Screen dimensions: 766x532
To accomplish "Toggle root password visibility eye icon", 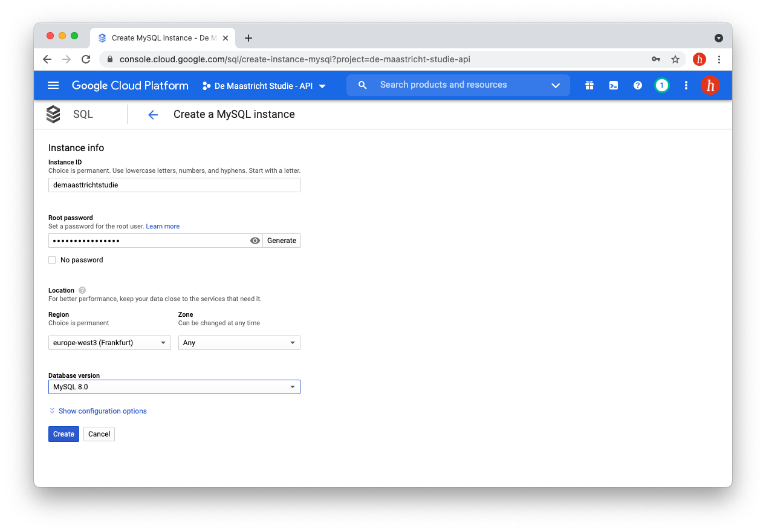I will [x=255, y=241].
